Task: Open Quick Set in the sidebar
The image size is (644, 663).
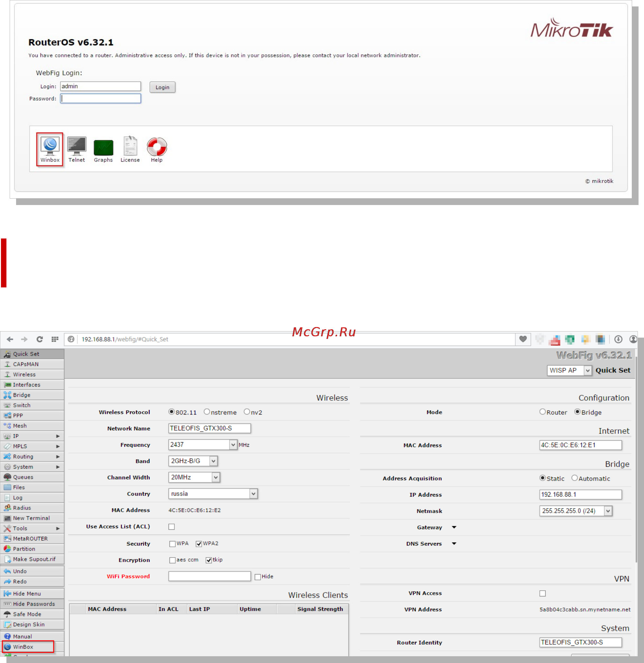Action: [32, 354]
